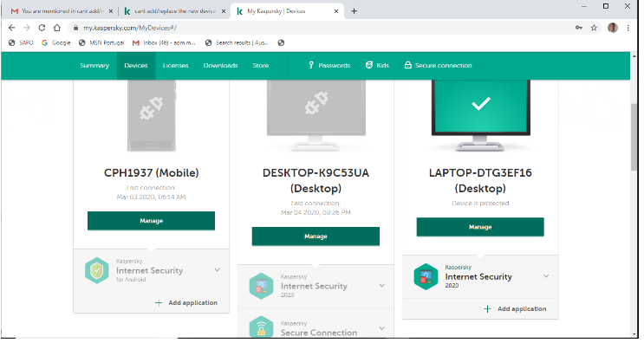
Task: Go to the Store section
Action: click(261, 66)
